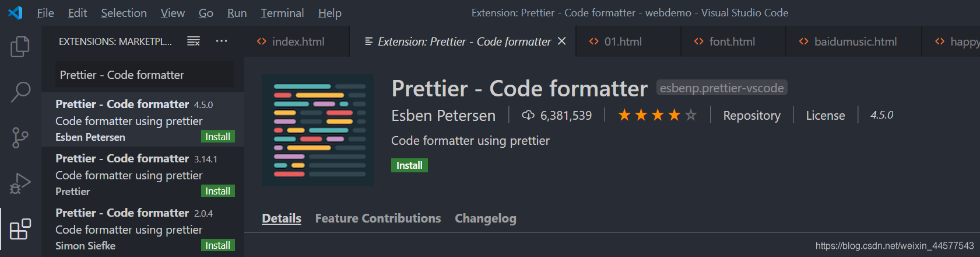Viewport: 980px width, 257px height.
Task: View the Changelog tab
Action: (x=486, y=218)
